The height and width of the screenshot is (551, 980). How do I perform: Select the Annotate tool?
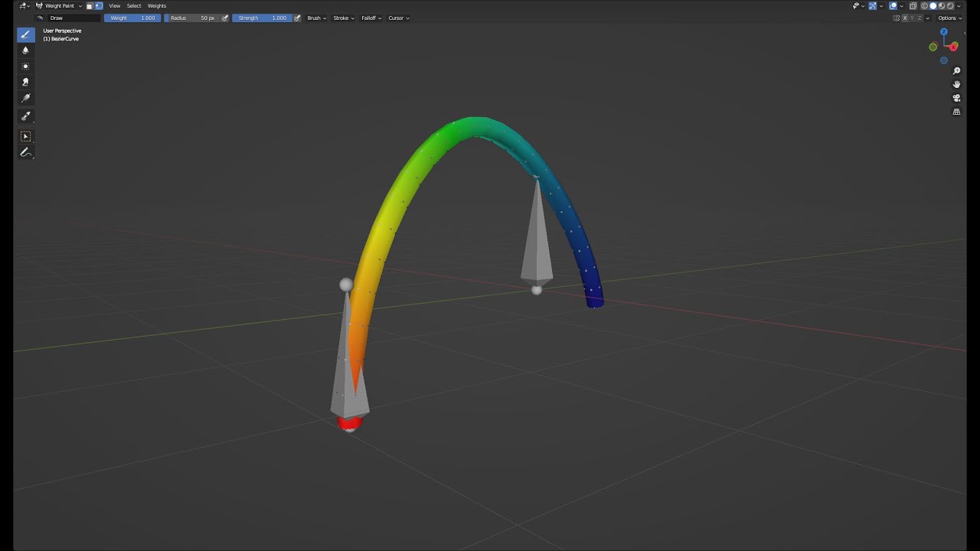[x=25, y=152]
